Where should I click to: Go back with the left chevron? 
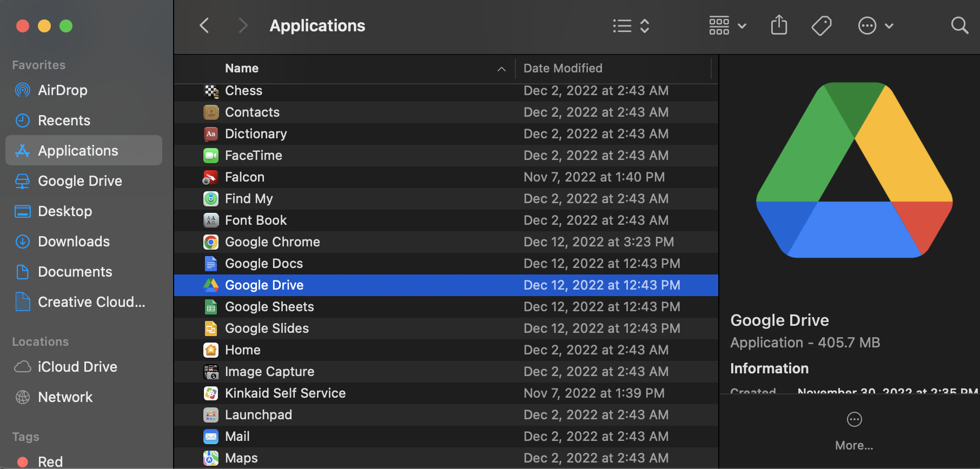pos(204,25)
